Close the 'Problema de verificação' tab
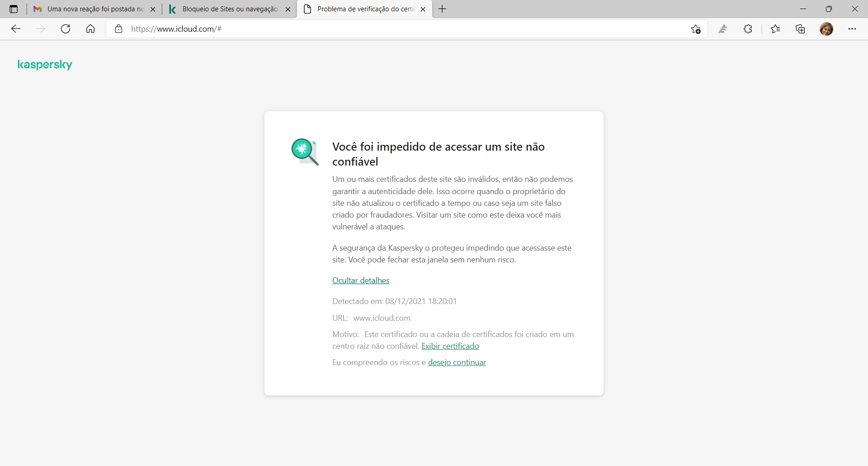868x466 pixels. point(423,9)
